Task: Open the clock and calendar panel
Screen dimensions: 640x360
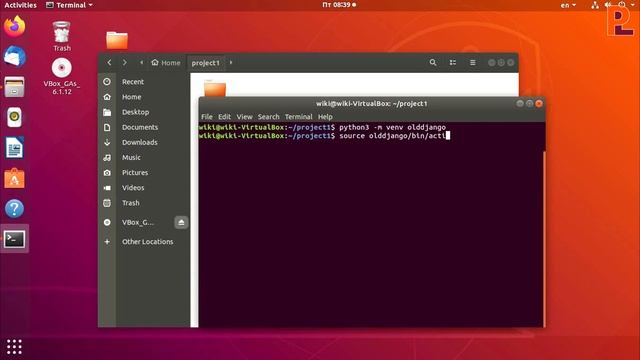Action: (339, 5)
